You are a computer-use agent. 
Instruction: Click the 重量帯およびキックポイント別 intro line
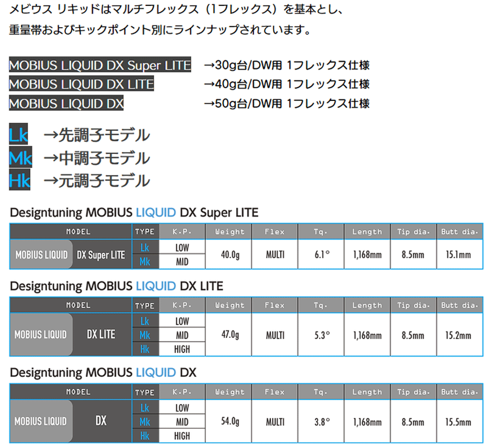coord(160,30)
